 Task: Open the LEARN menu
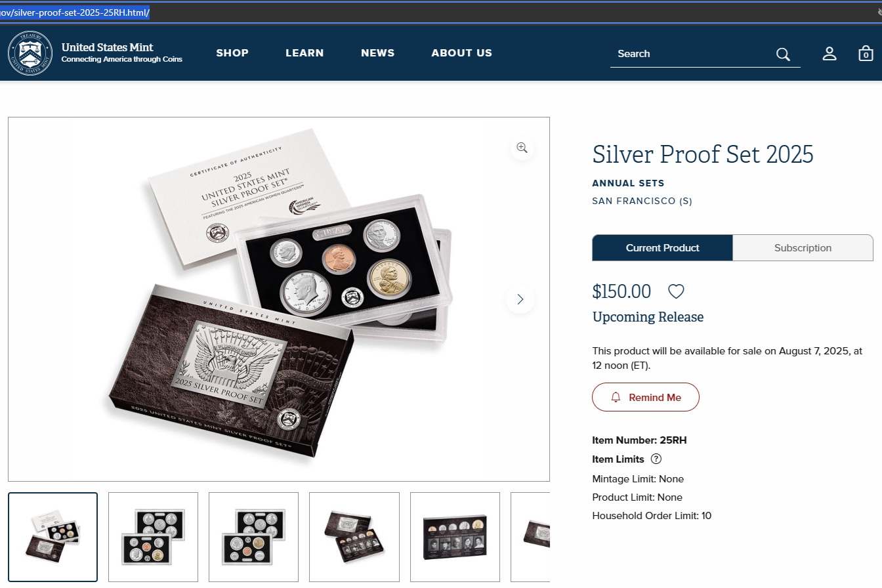point(304,53)
